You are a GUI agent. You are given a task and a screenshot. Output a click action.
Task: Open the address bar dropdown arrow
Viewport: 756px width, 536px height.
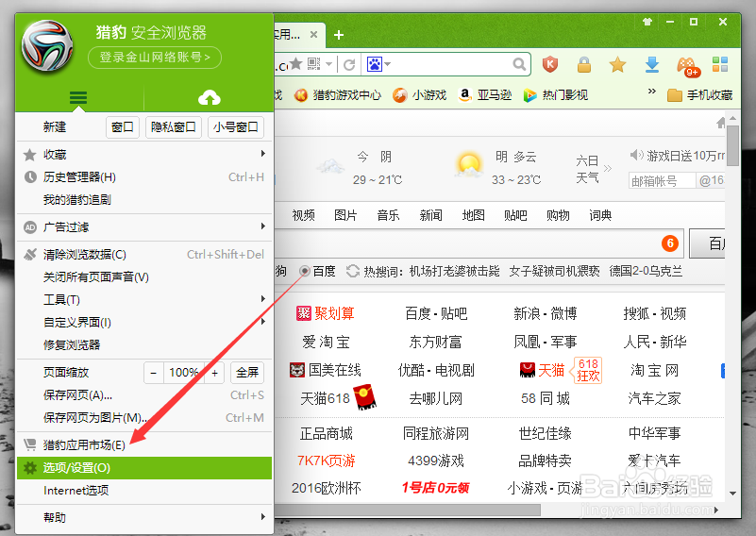click(329, 64)
